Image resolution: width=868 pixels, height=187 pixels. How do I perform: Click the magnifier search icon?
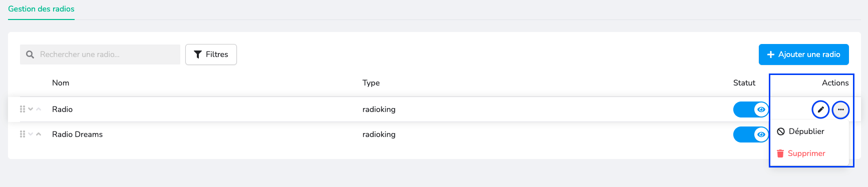click(x=30, y=54)
